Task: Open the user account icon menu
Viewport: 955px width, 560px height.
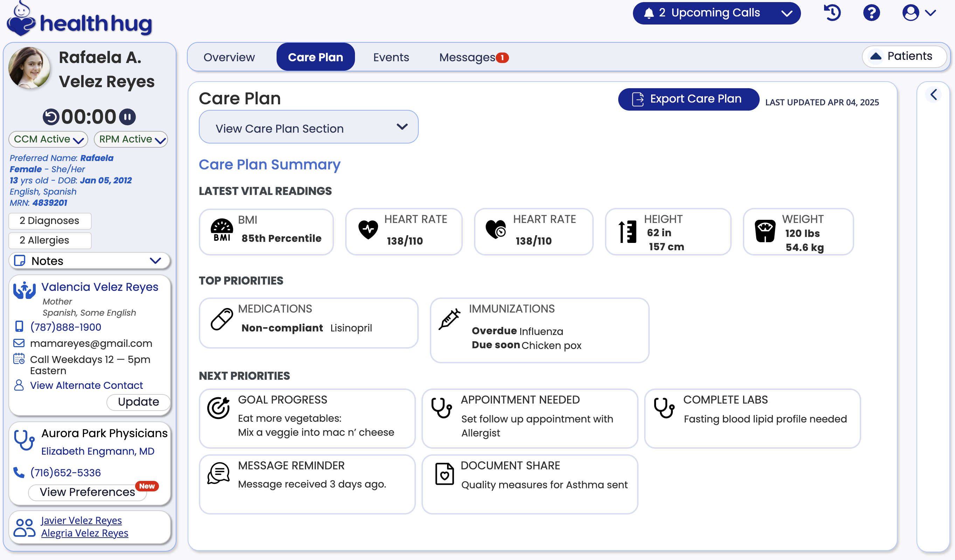Action: (910, 13)
